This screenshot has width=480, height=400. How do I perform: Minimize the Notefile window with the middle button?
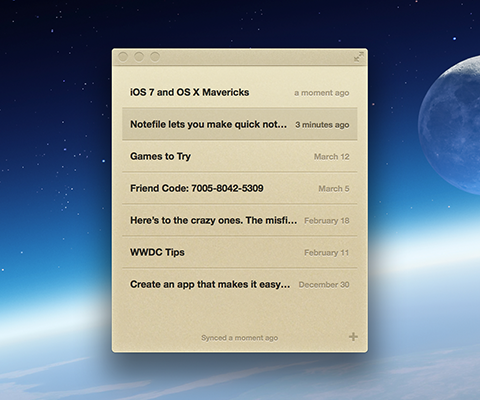(139, 57)
